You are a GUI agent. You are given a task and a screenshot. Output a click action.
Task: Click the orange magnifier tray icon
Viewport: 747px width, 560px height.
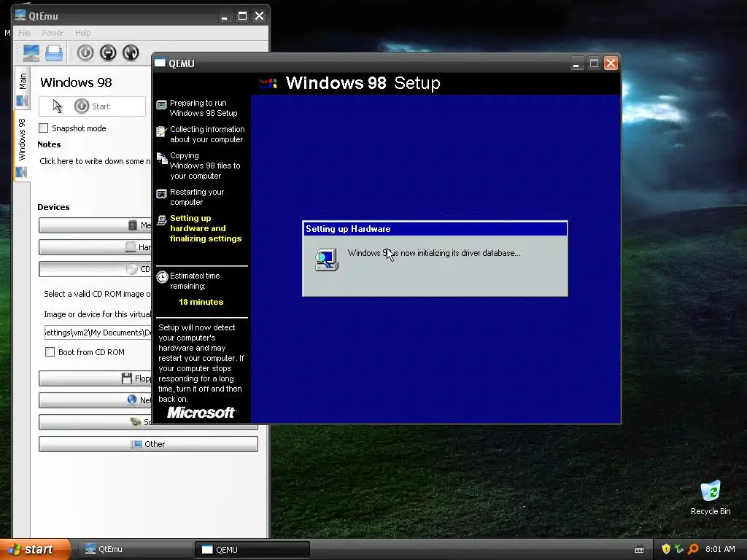693,549
